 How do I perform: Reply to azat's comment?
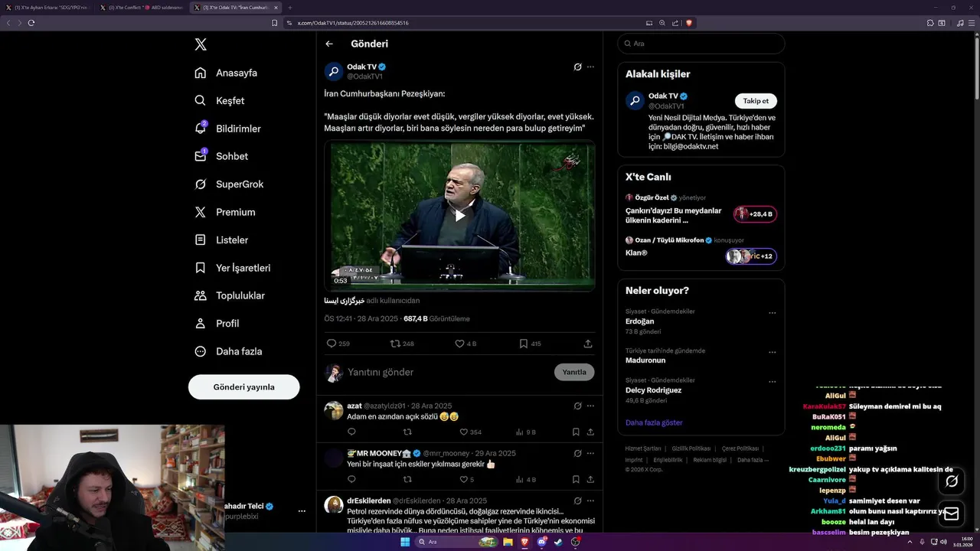[351, 432]
